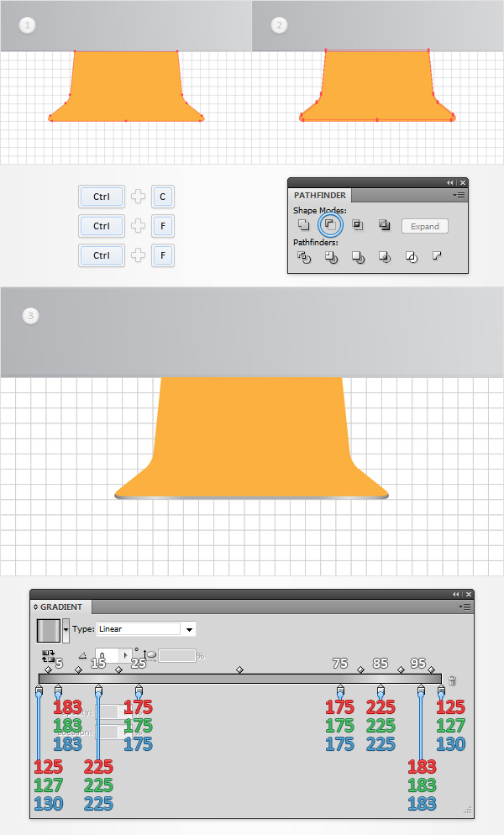
Task: Select the thin gray gradient strip under orange shape
Action: coord(251,497)
